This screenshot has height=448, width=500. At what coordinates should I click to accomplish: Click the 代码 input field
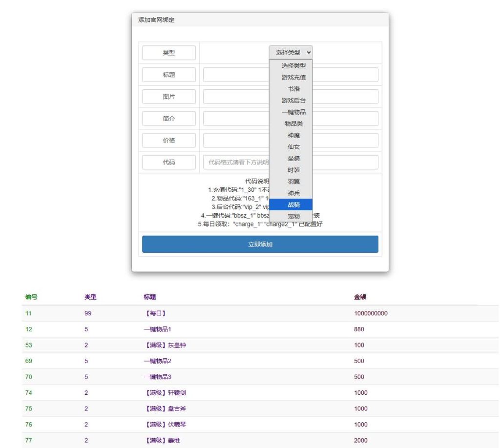pos(234,163)
